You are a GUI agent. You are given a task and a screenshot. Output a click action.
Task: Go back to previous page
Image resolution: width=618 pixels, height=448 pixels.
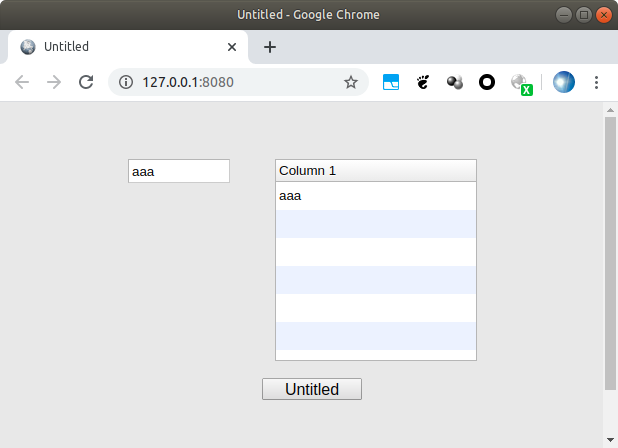point(22,82)
